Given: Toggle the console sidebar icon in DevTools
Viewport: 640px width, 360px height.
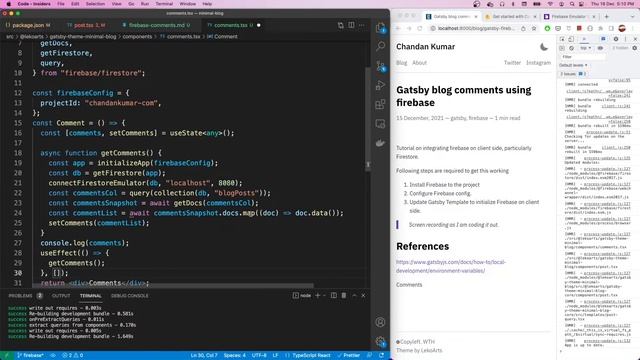Looking at the screenshot, I should point(562,48).
